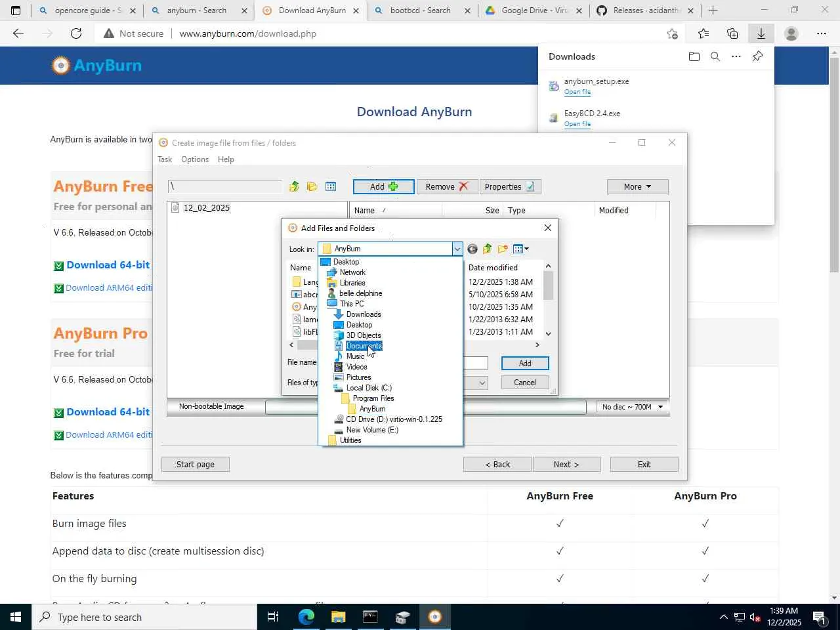Open folder icon in Edge Downloads panel
The width and height of the screenshot is (840, 630).
coord(694,56)
